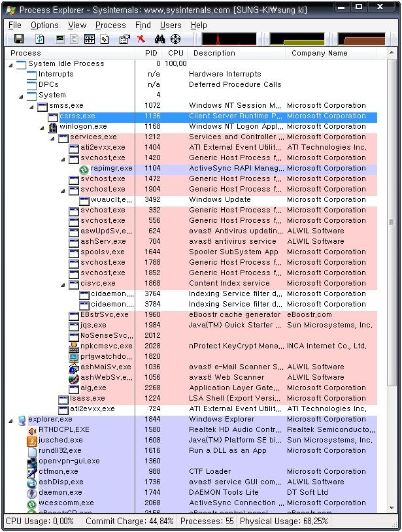Collapse the System Idle Process tree node
This screenshot has width=402, height=532.
tap(11, 65)
